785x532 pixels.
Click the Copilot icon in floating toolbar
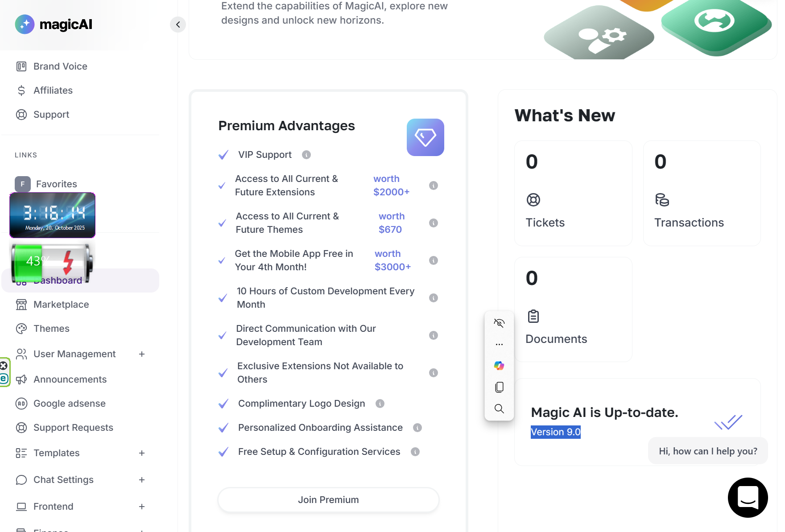(x=499, y=366)
